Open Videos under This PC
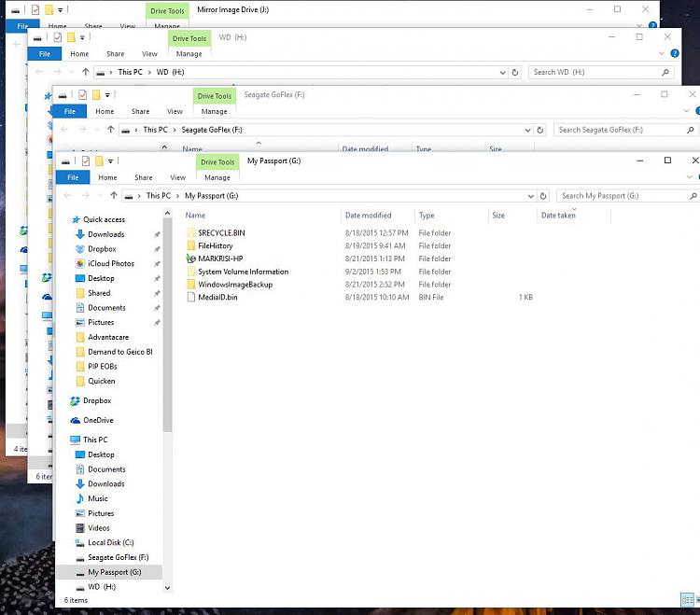The height and width of the screenshot is (615, 700). click(x=99, y=528)
